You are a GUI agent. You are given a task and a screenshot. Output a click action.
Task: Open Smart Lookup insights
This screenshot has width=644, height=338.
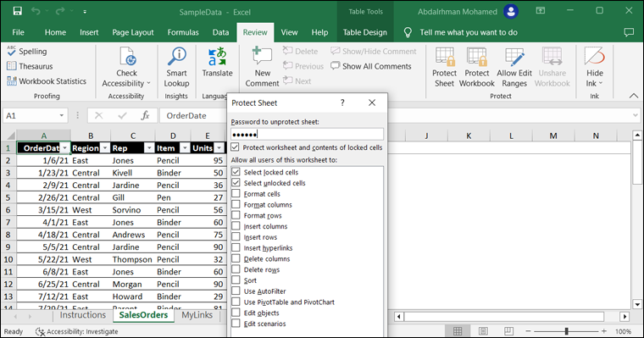(176, 67)
